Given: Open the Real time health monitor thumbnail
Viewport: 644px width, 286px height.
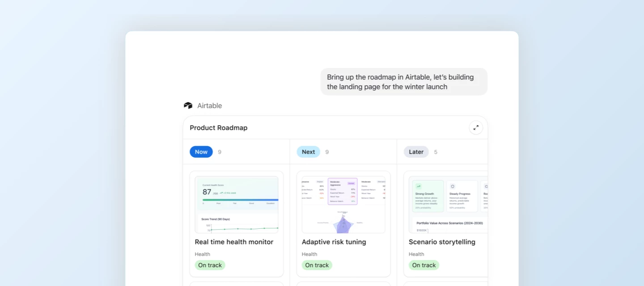Looking at the screenshot, I should (237, 205).
